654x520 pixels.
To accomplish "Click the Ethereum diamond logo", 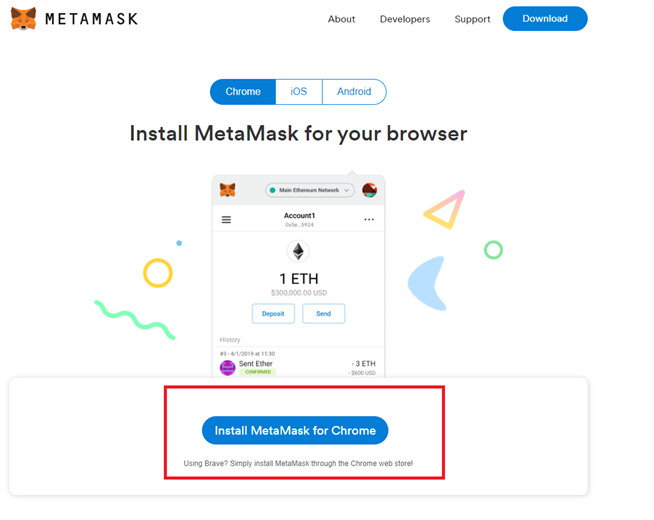I will 297,251.
